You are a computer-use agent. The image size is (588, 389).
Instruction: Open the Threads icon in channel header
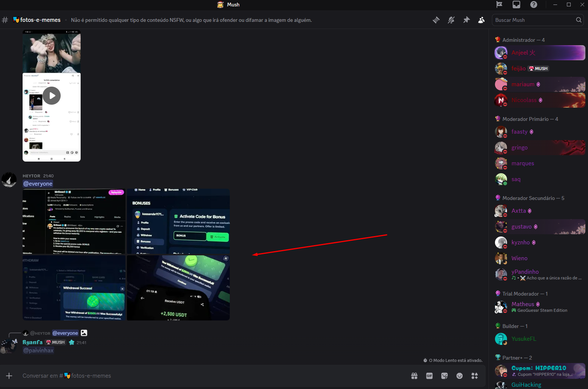pos(436,20)
